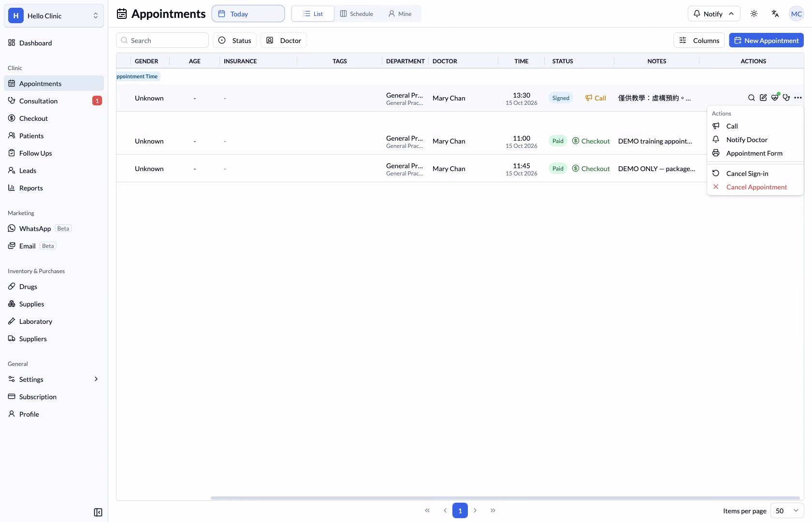Open the vitals heart icon in the 13:30 row
The width and height of the screenshot is (812, 522).
pos(775,98)
